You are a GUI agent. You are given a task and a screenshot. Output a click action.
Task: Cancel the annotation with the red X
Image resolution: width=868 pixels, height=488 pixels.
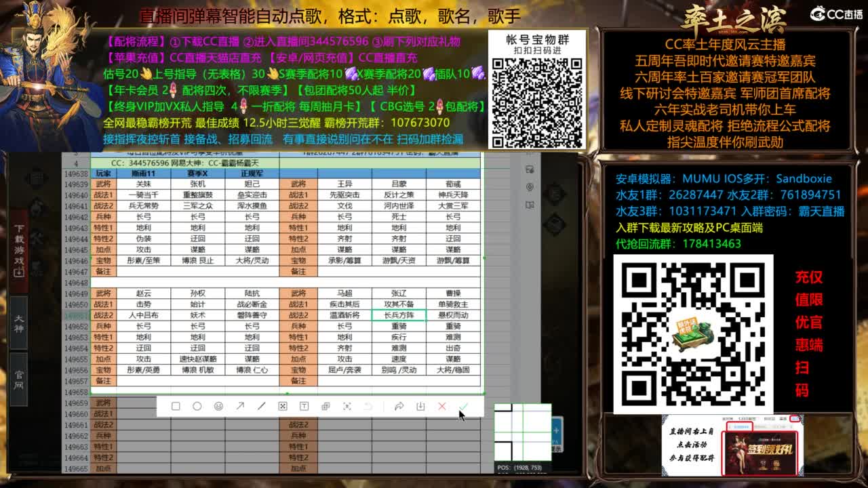[441, 407]
